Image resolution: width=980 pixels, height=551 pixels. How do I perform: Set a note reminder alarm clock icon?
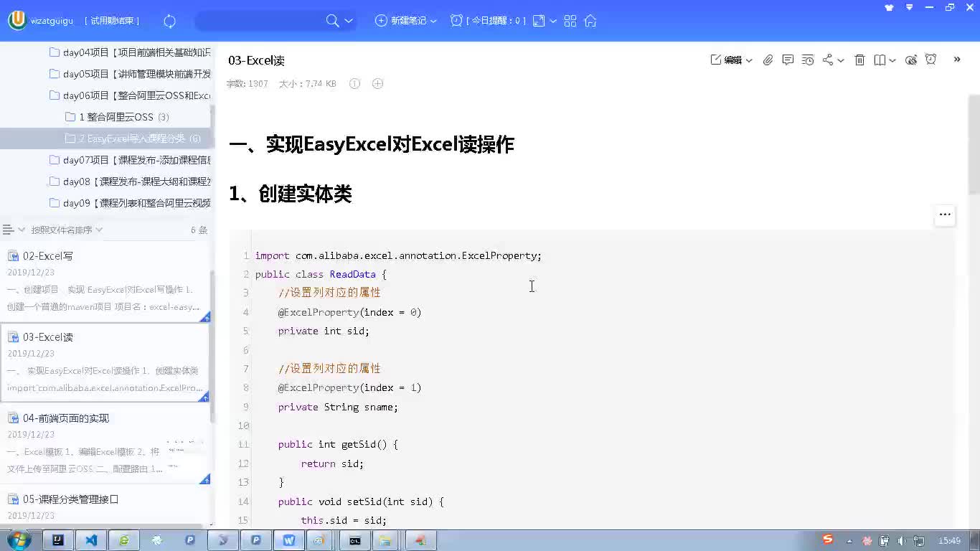coord(931,60)
